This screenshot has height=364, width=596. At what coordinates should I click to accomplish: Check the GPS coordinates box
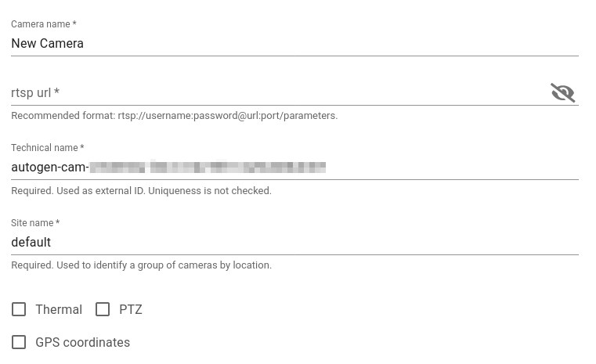pos(19,342)
